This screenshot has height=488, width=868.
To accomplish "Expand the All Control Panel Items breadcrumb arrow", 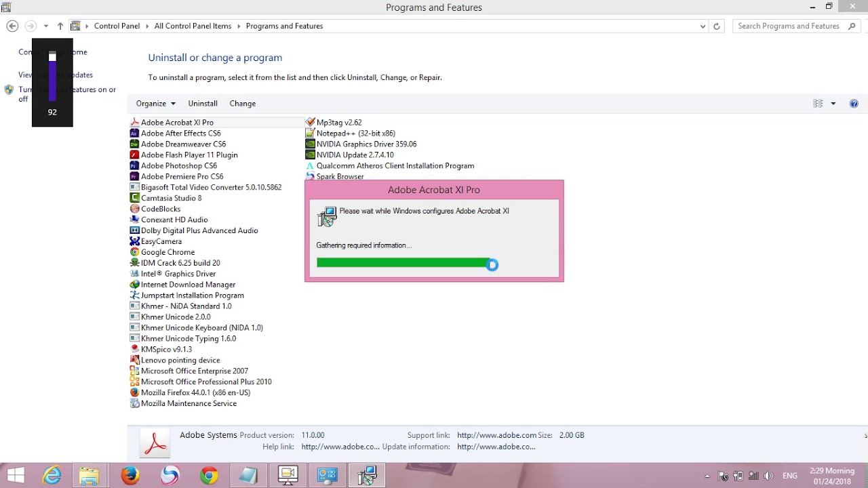I will [239, 26].
